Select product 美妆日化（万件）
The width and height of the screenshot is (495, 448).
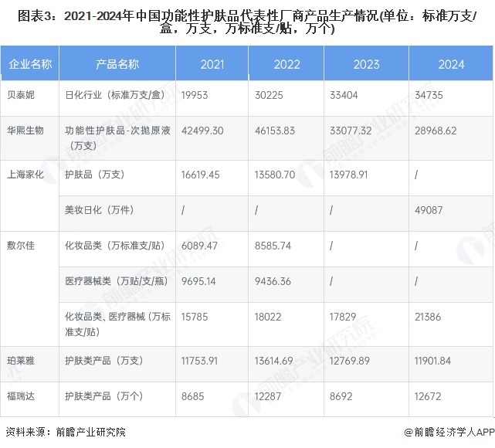click(99, 210)
